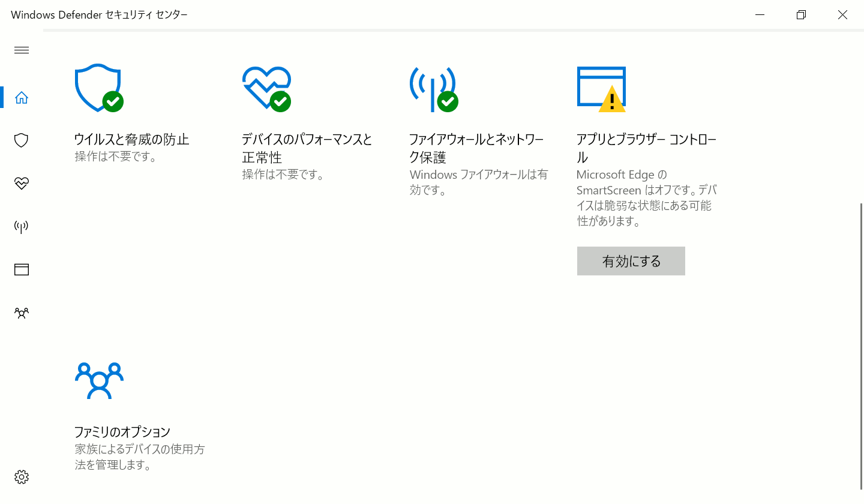Click the vertical scrollbar thumb
This screenshot has height=504, width=864.
pyautogui.click(x=862, y=345)
